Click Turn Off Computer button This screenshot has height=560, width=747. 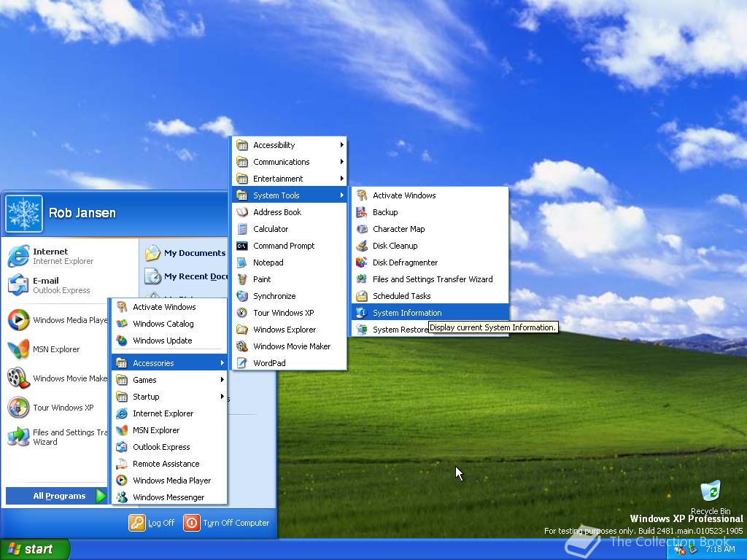click(227, 523)
